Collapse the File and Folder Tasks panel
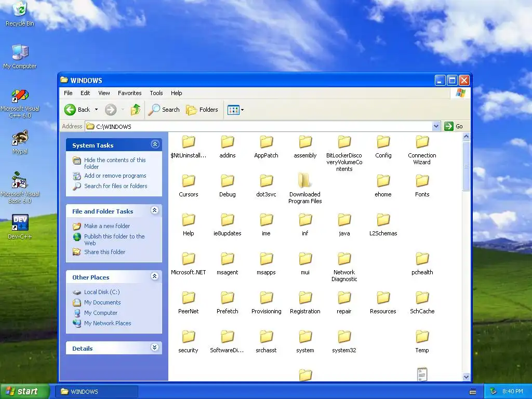The width and height of the screenshot is (532, 399). click(155, 210)
